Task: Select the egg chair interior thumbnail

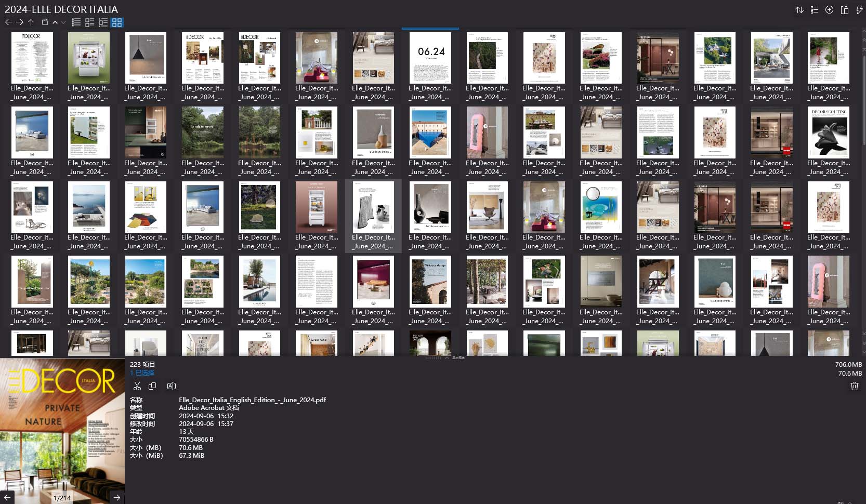Action: (x=487, y=207)
